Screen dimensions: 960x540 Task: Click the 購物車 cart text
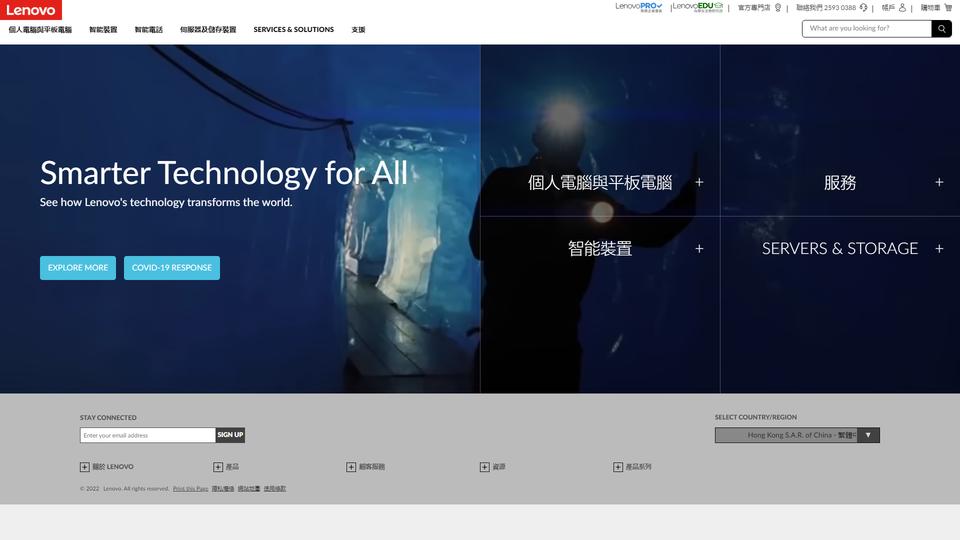931,8
